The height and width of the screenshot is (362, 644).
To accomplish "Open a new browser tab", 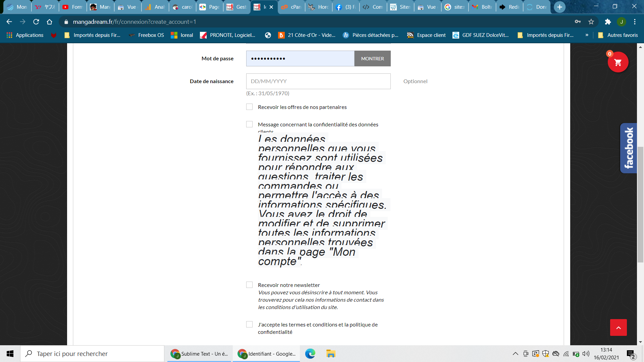I will tap(559, 7).
